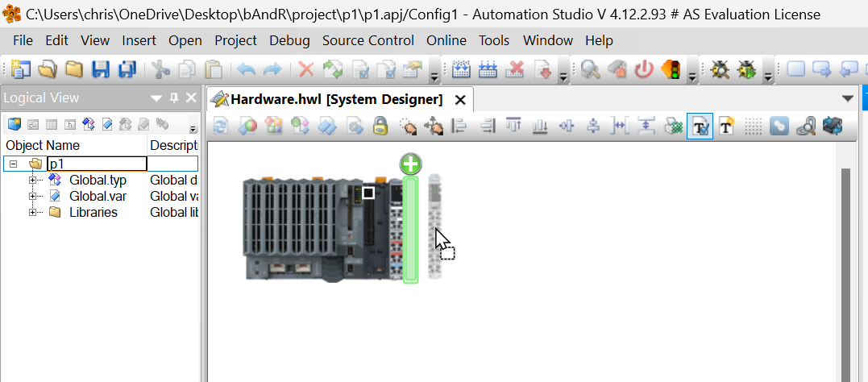Image resolution: width=868 pixels, height=382 pixels.
Task: Open the Window menu
Action: (x=547, y=40)
